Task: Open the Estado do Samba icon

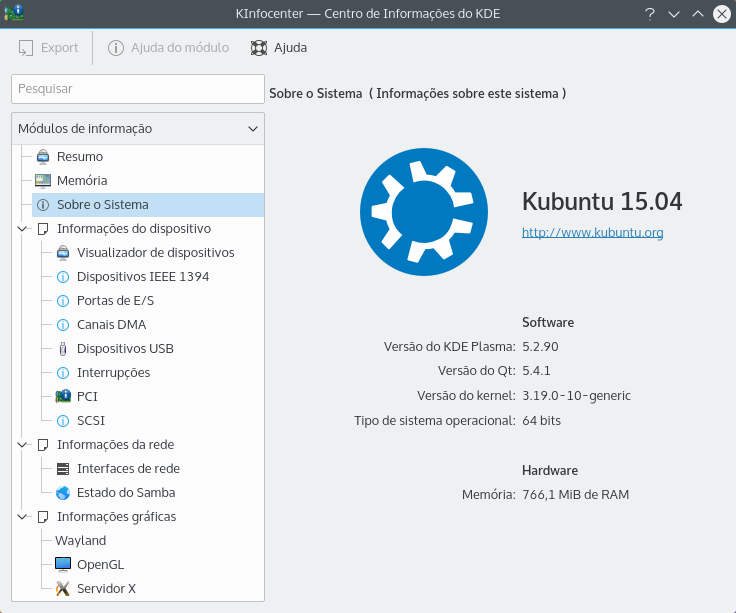Action: 63,493
